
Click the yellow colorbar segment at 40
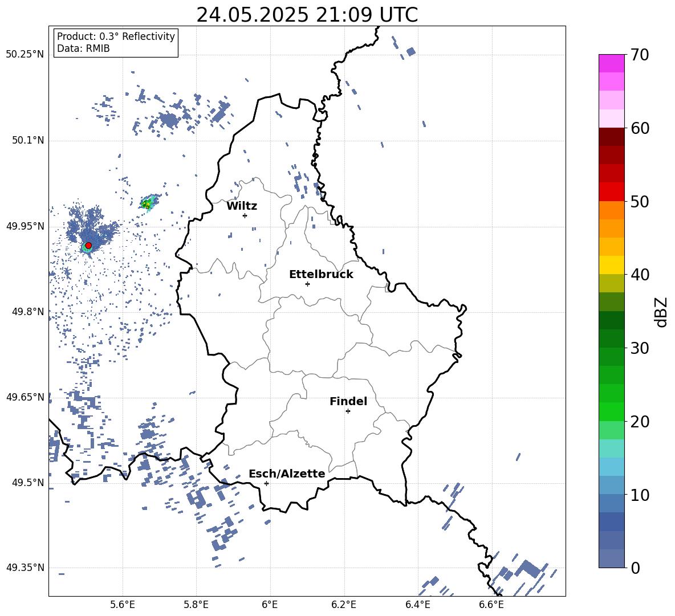click(611, 265)
